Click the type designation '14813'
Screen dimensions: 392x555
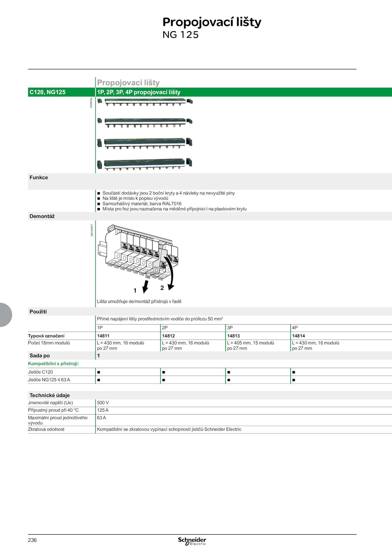tap(233, 336)
